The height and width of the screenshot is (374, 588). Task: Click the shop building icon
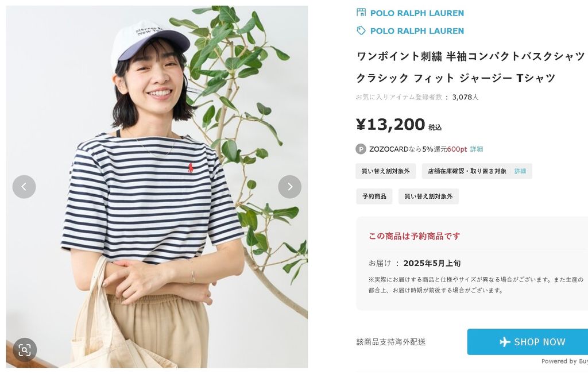click(x=361, y=13)
